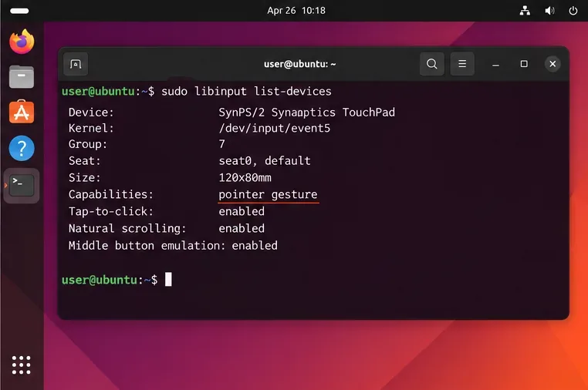Click the Seat: label
588x390 pixels.
coord(84,161)
